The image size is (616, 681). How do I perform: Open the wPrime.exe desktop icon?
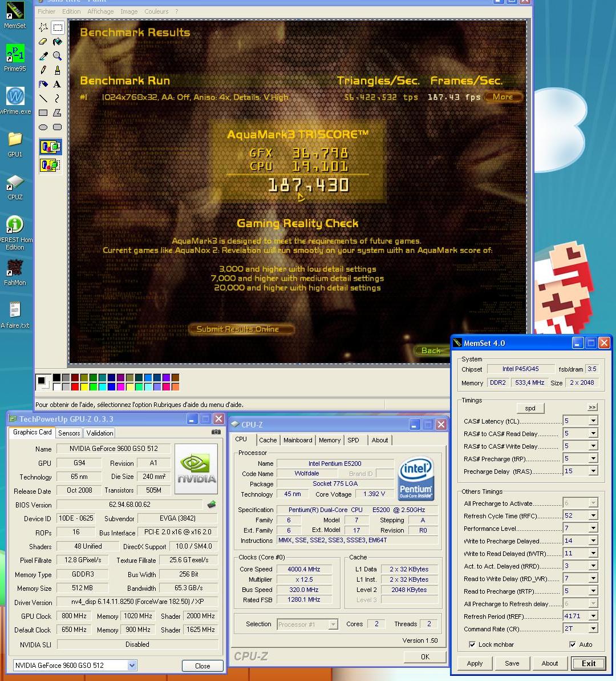click(x=15, y=100)
